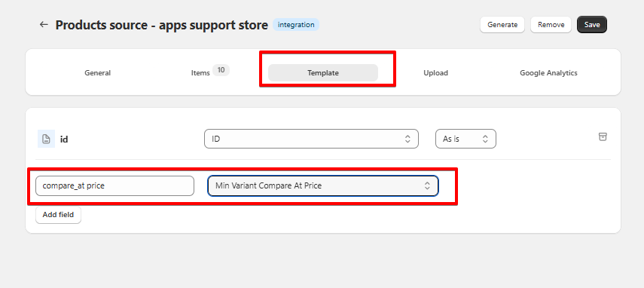Delete the id row with the archive icon
The image size is (644, 288).
pos(603,136)
